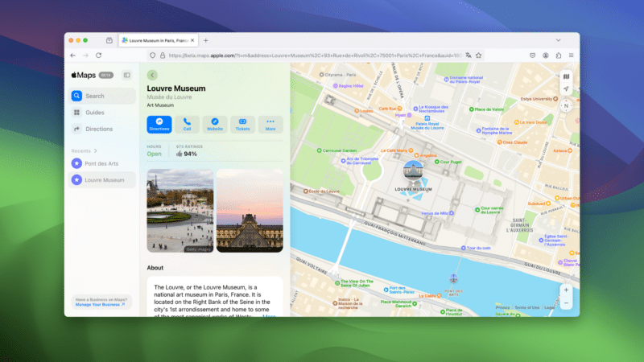Open Firefox View icon in tab bar

pyautogui.click(x=109, y=41)
